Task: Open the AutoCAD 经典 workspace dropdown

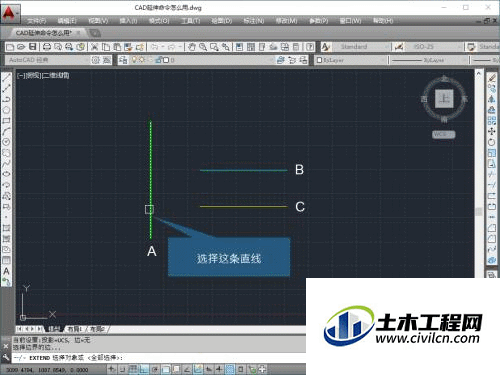Action: coord(47,60)
